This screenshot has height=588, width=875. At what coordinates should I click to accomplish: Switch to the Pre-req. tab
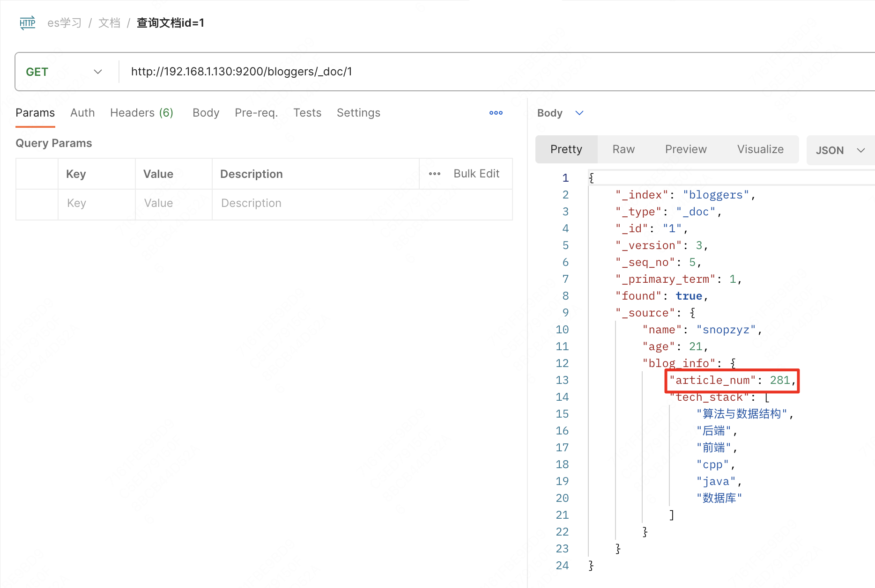coord(256,113)
